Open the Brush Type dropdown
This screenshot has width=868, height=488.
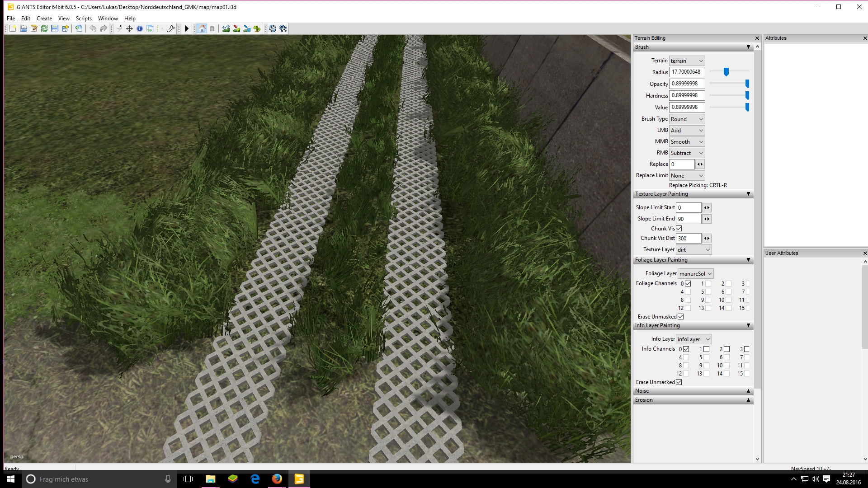[x=687, y=119]
